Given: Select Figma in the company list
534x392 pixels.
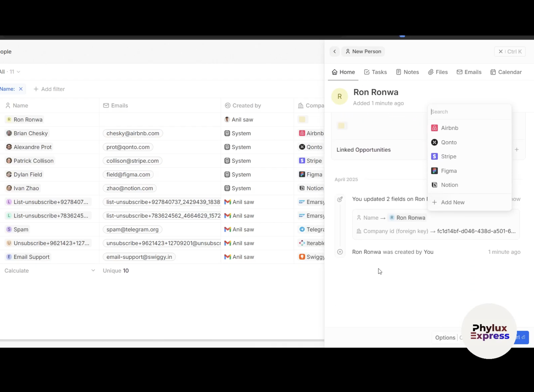Looking at the screenshot, I should pos(470,171).
